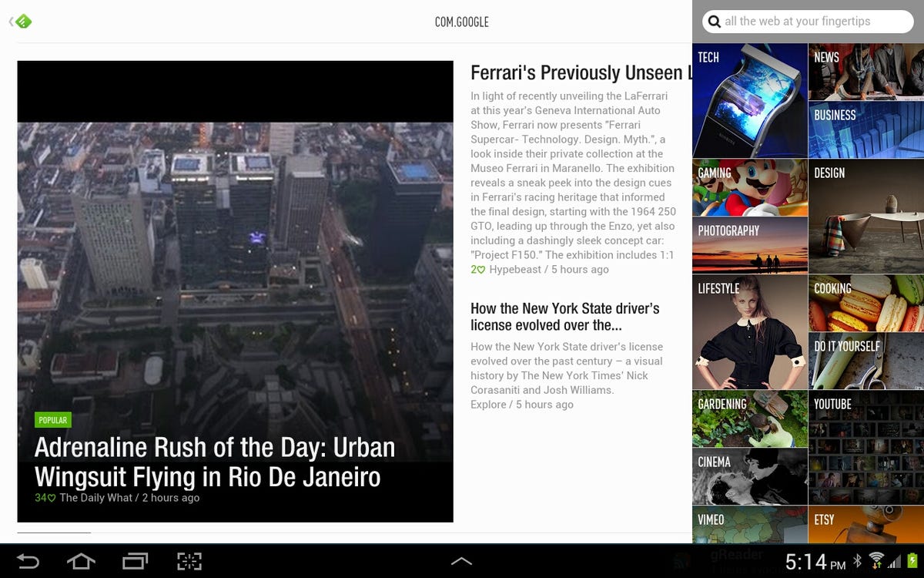This screenshot has width=924, height=578.
Task: Tap the Android home icon
Action: pos(81,561)
